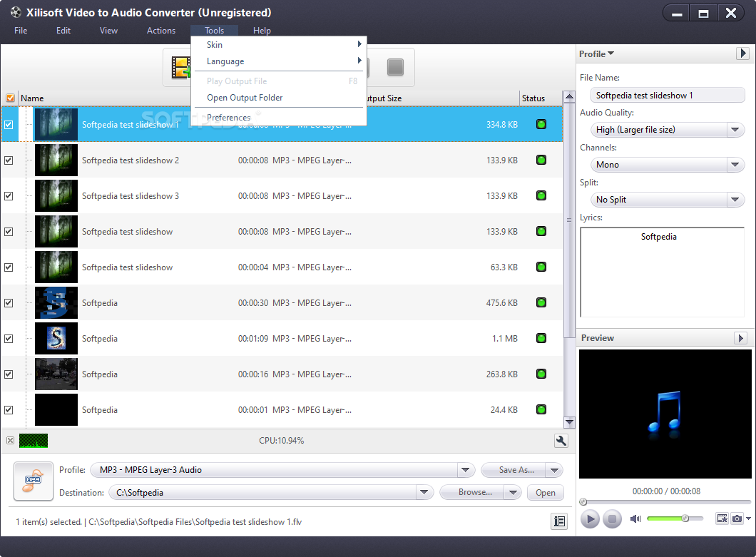Click the app logo in title bar
The height and width of the screenshot is (557, 756).
tap(16, 12)
